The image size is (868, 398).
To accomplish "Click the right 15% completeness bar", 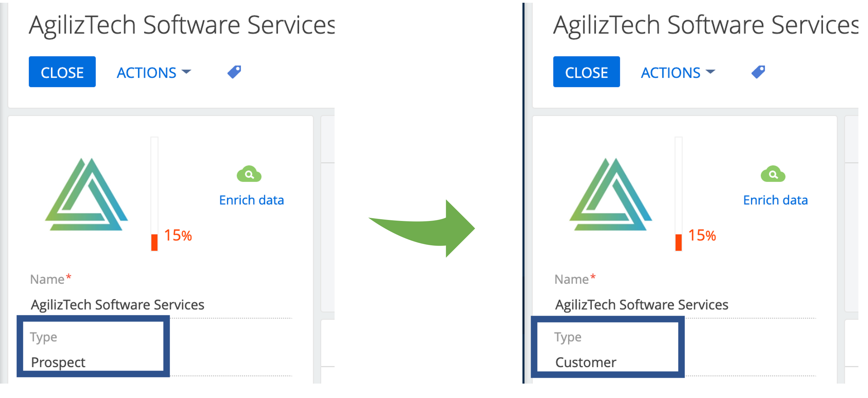I will pos(678,194).
